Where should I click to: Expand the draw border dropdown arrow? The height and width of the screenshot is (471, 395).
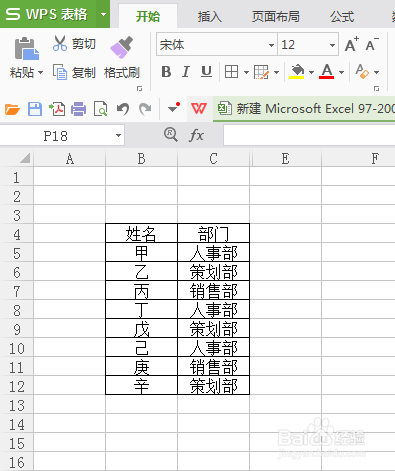(x=276, y=72)
